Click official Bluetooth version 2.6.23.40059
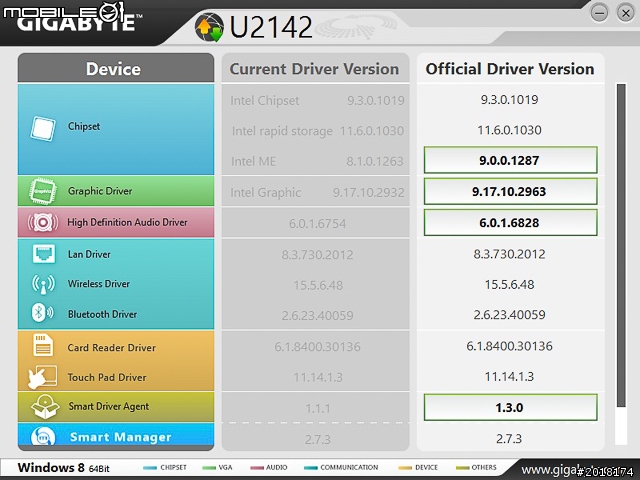Image resolution: width=640 pixels, height=480 pixels. [509, 315]
